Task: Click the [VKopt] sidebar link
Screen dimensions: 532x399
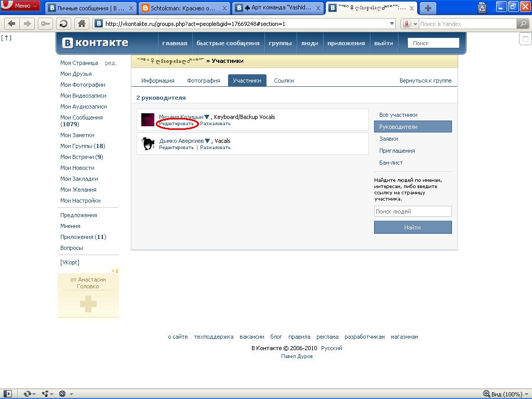Action: point(70,262)
